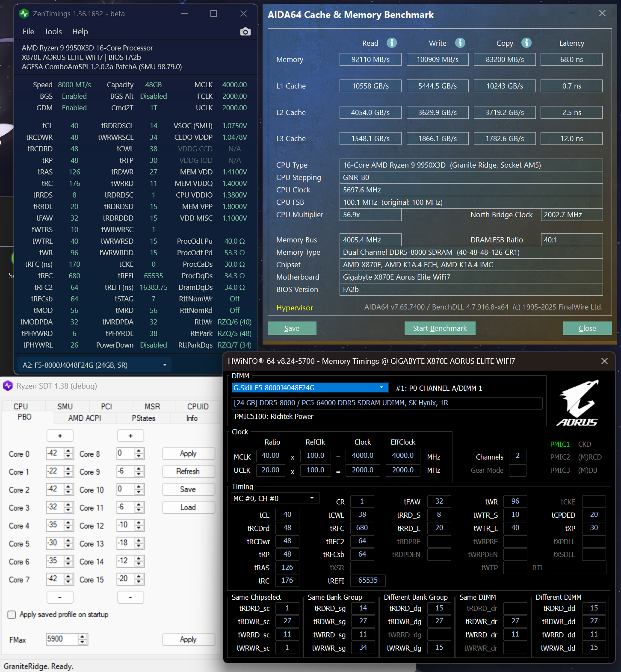This screenshot has width=621, height=672.
Task: Start the AIDA64 benchmark
Action: point(440,328)
